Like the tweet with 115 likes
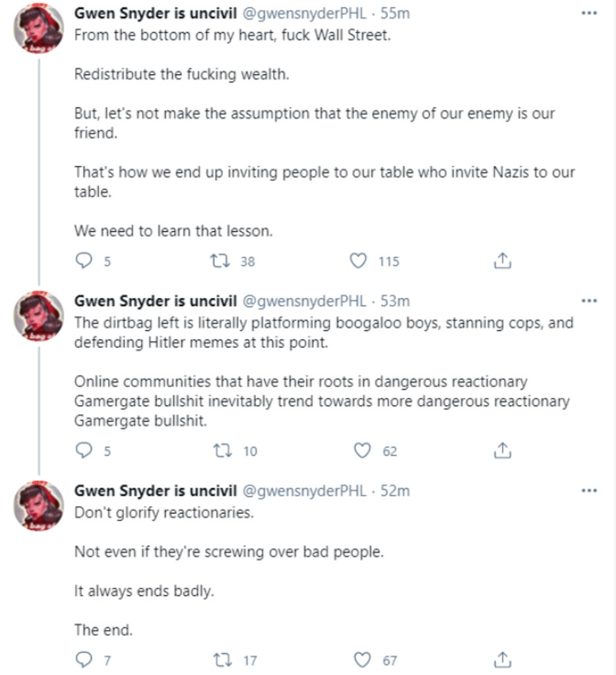The height and width of the screenshot is (675, 616). [x=358, y=262]
